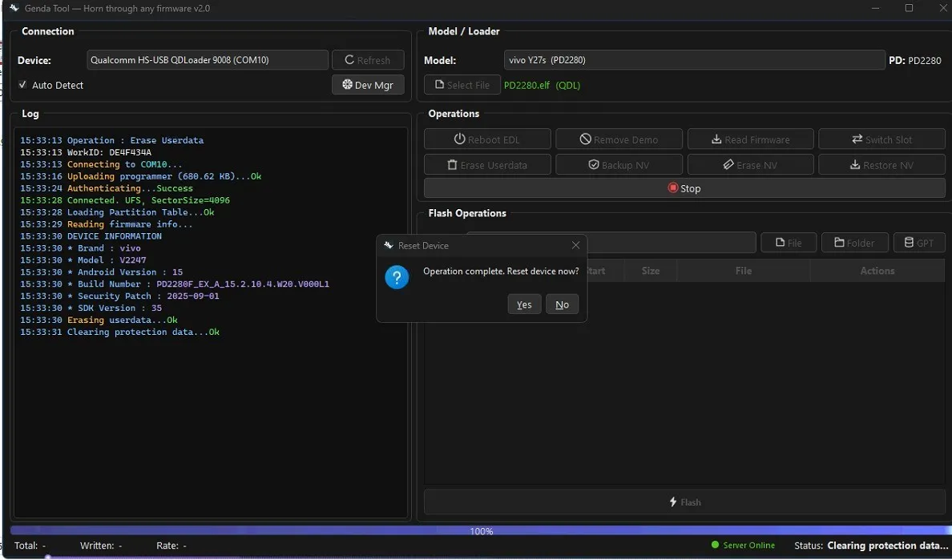Select Remove Demo operation
Viewport: 952px width, 560px height.
[619, 139]
